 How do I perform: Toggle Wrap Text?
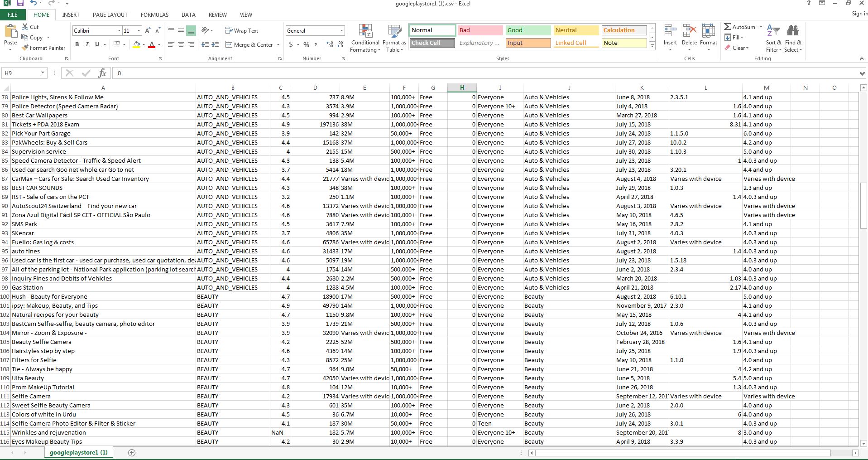coord(242,30)
